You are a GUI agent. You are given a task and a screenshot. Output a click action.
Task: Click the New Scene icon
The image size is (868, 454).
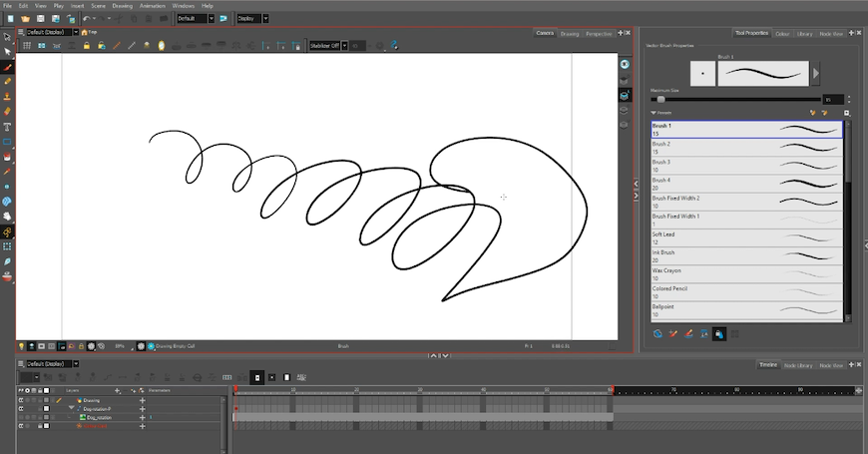(x=11, y=18)
